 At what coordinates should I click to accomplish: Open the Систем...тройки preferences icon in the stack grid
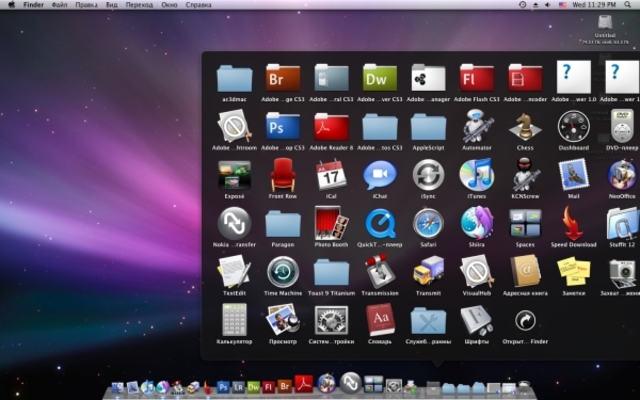click(331, 320)
